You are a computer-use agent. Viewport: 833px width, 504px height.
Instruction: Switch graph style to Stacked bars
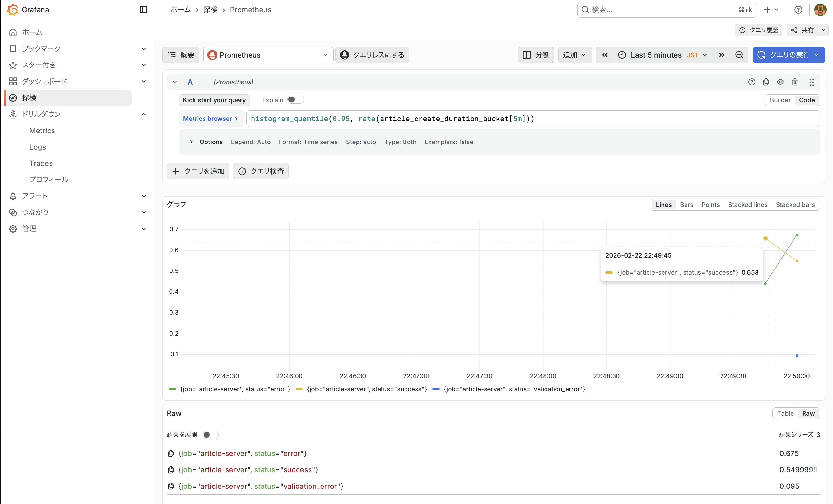(795, 205)
